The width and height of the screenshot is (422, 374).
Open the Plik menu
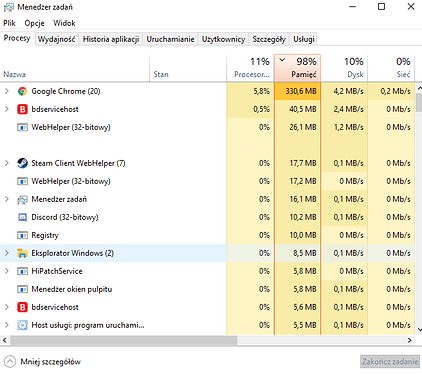(9, 23)
